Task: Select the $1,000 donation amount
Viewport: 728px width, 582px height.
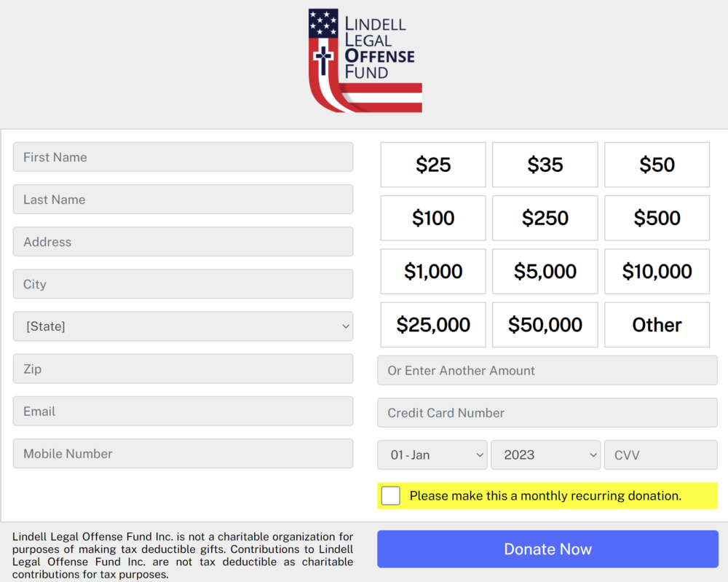Action: click(x=433, y=272)
